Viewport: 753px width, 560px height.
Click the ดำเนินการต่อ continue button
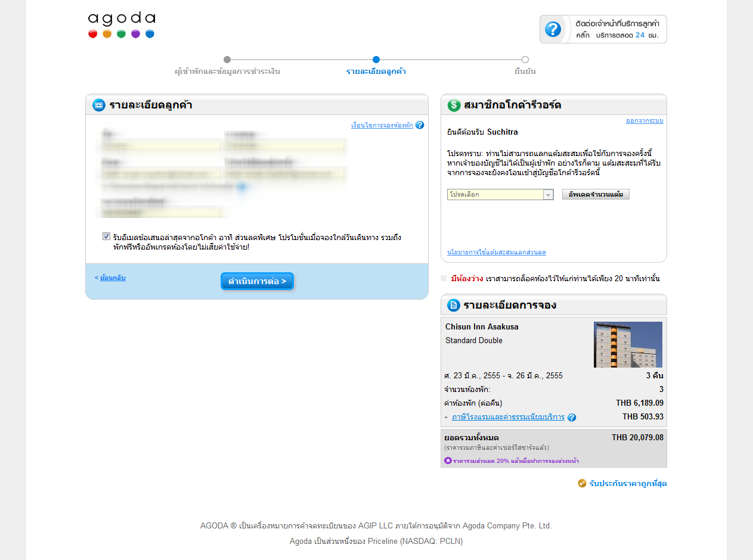click(x=257, y=281)
